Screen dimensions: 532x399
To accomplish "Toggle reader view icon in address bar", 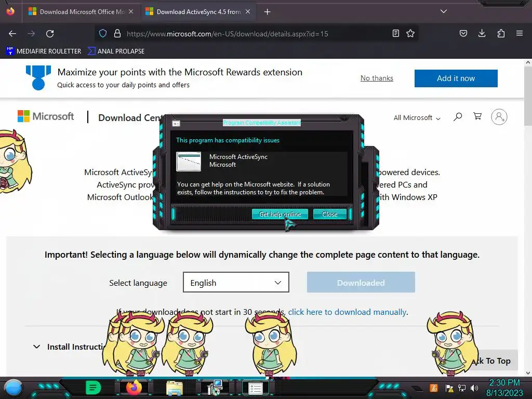I will click(395, 33).
